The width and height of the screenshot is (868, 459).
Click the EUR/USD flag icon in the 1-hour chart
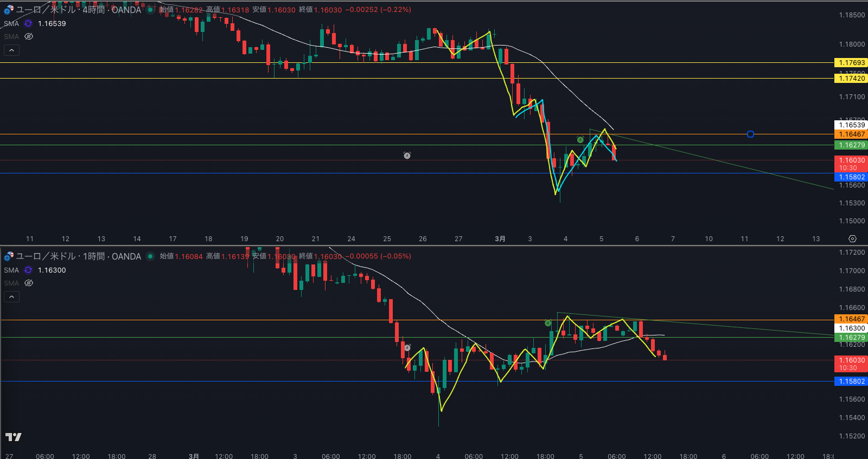coord(9,256)
